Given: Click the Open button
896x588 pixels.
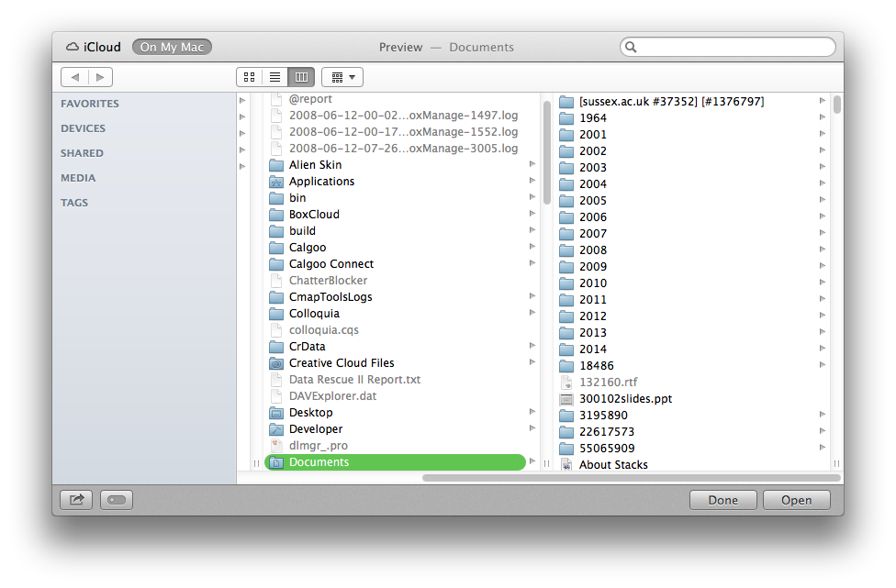Looking at the screenshot, I should point(797,500).
